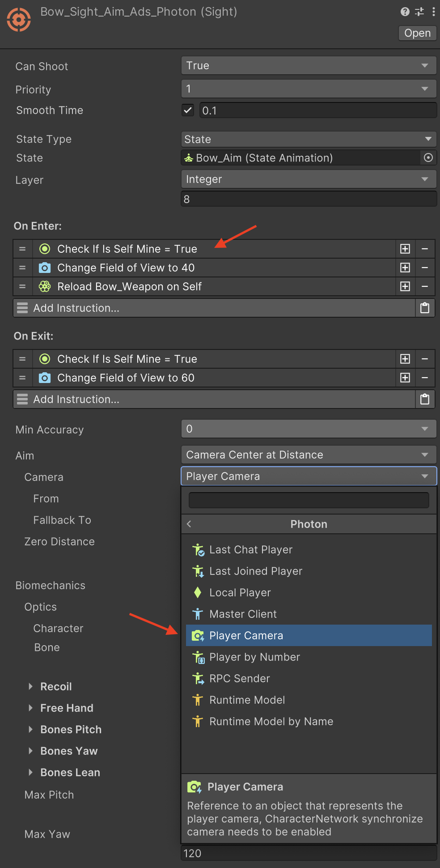Open the preset sliders icon in header
Viewport: 440px width, 868px height.
(x=419, y=12)
